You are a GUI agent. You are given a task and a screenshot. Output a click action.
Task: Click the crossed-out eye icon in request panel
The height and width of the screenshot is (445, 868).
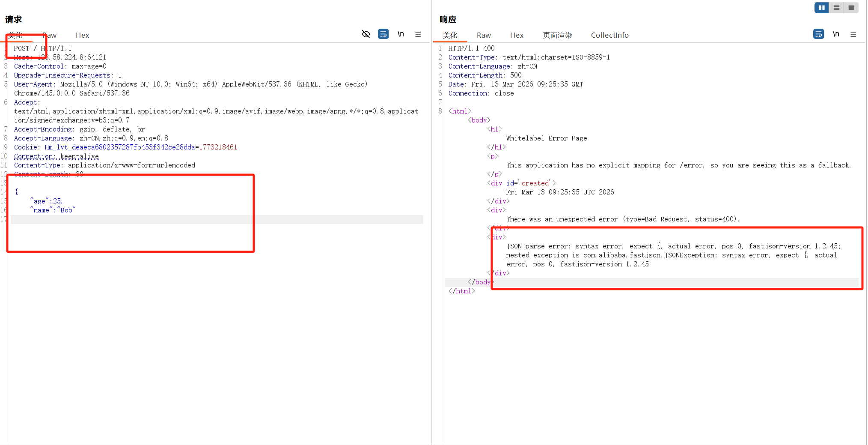(x=366, y=34)
